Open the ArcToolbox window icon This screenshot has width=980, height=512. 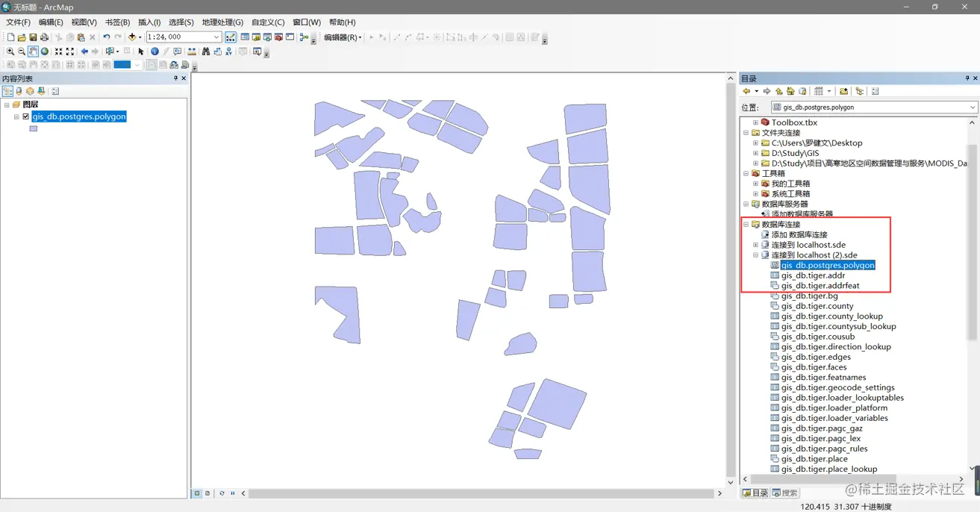(278, 37)
